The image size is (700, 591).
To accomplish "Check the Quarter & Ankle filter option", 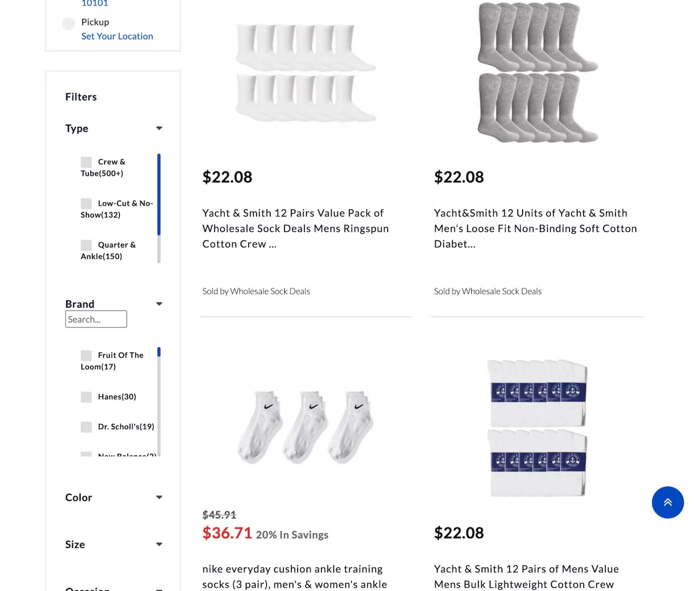I will (86, 245).
